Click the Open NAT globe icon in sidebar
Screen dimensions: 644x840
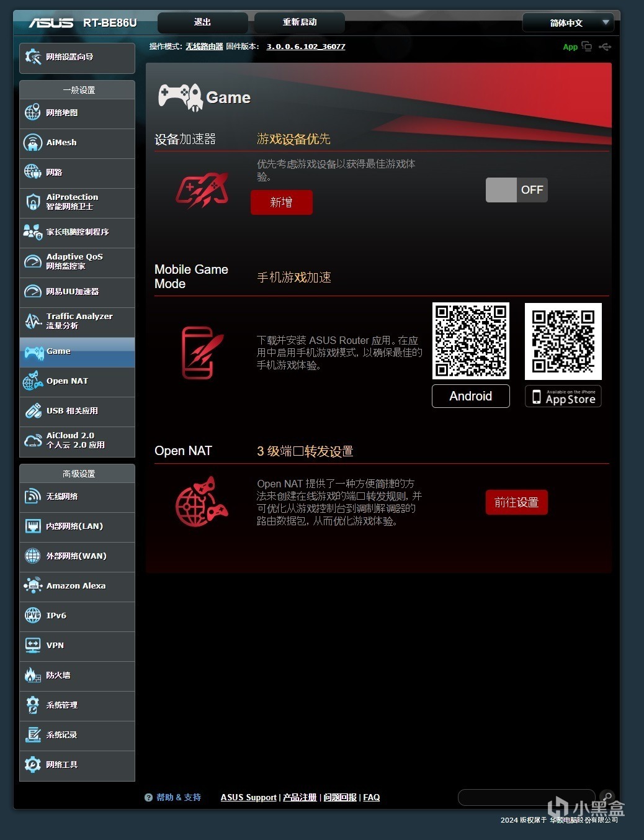32,381
